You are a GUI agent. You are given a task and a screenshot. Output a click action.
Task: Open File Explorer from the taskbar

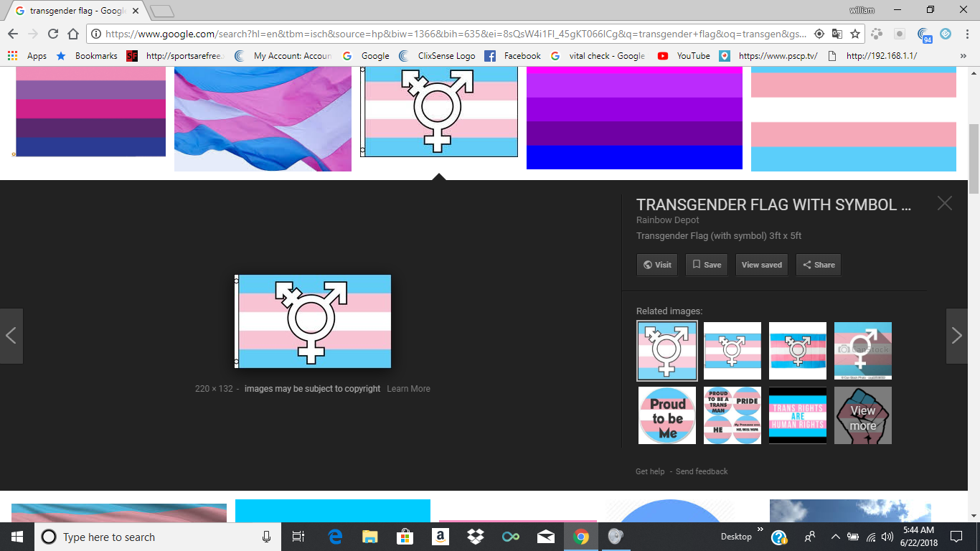[x=370, y=537]
